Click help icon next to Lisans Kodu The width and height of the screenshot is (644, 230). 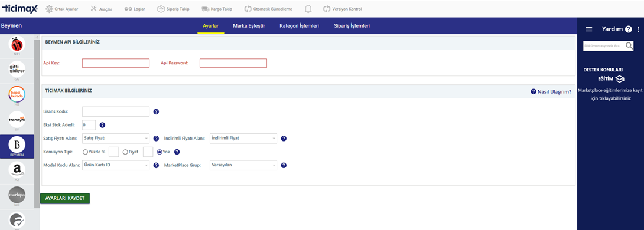point(156,111)
